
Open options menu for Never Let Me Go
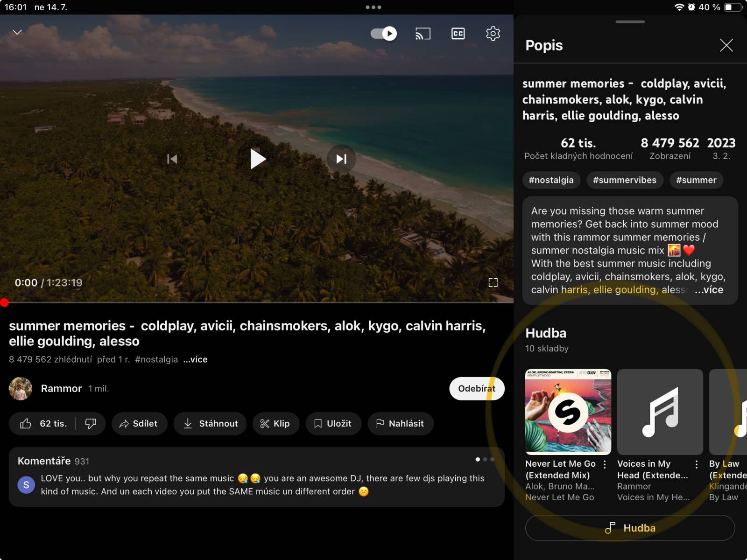pyautogui.click(x=605, y=464)
